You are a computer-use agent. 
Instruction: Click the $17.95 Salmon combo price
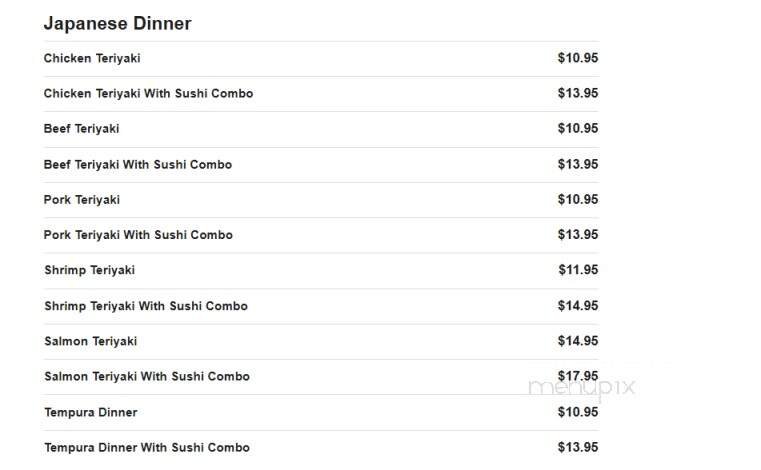click(578, 376)
